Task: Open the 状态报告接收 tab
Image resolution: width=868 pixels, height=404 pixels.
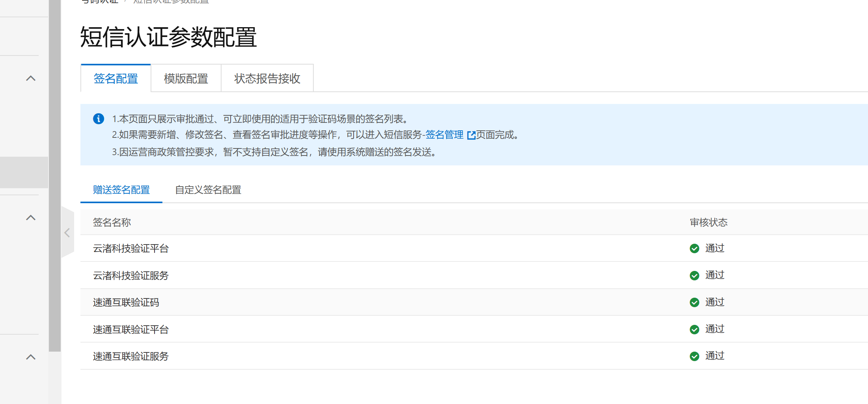Action: [267, 79]
